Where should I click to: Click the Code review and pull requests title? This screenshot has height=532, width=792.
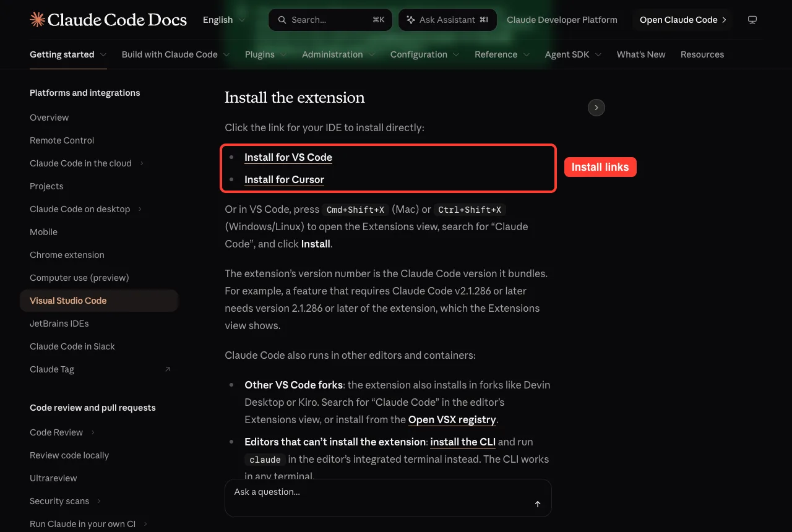point(93,408)
